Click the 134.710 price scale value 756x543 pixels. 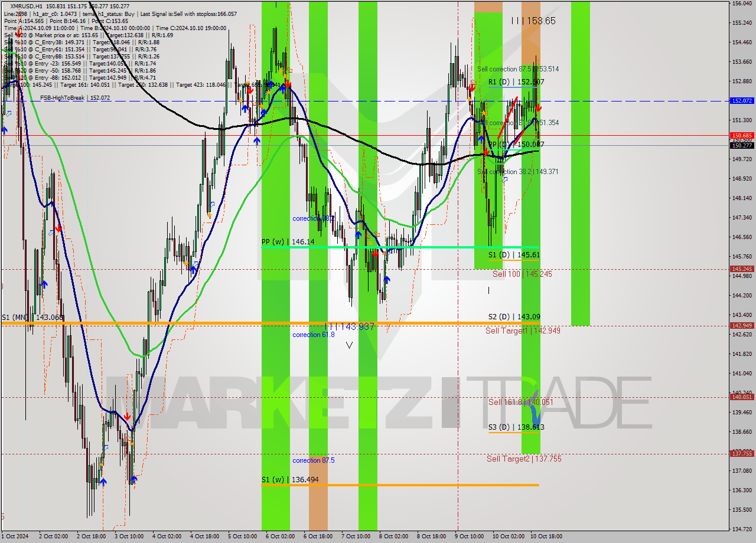point(742,529)
